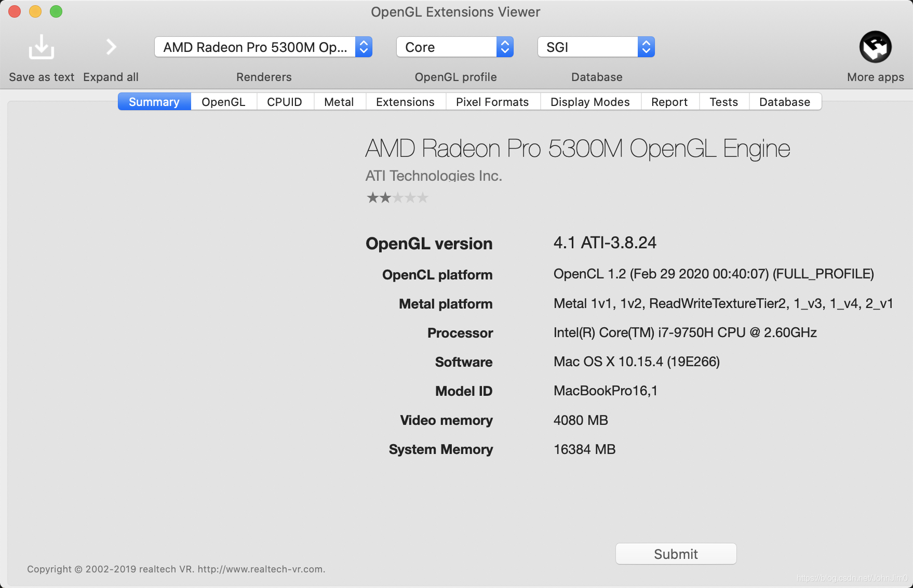The width and height of the screenshot is (913, 588).
Task: Switch to the Pixel Formats tab
Action: (492, 102)
